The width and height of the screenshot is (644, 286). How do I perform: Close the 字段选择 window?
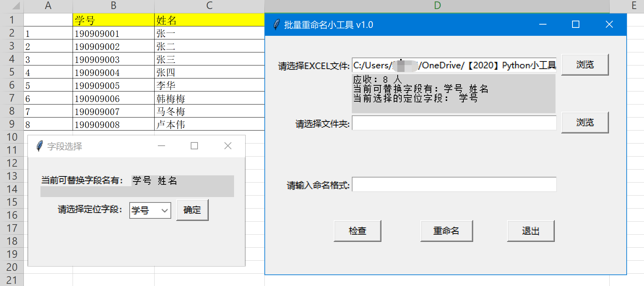pos(228,146)
